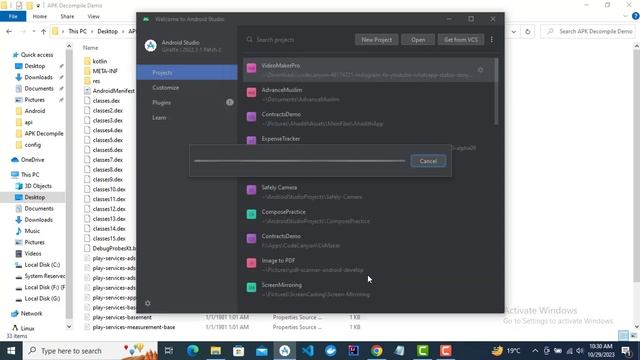The height and width of the screenshot is (360, 640).
Task: Click Explorer up-directory arrow
Action: [43, 31]
